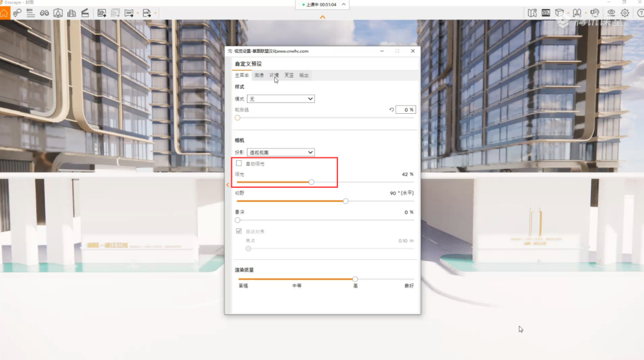644x360 pixels.
Task: Expand presets panel with left orange chevron
Action: (x=228, y=185)
